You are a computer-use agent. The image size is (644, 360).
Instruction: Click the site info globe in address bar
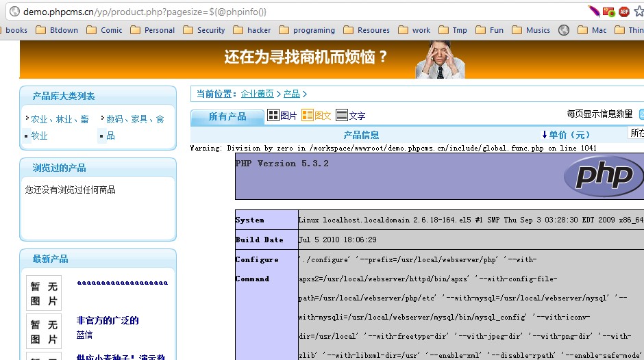[x=14, y=12]
